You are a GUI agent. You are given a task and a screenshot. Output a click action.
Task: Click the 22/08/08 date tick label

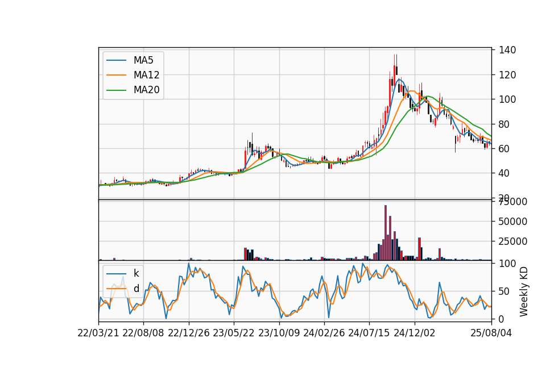pyautogui.click(x=143, y=333)
